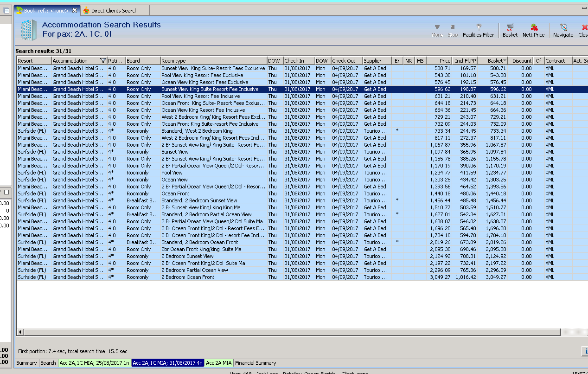Maximize the lower left panel
Viewport: 588px width, 374px height.
coord(6,192)
